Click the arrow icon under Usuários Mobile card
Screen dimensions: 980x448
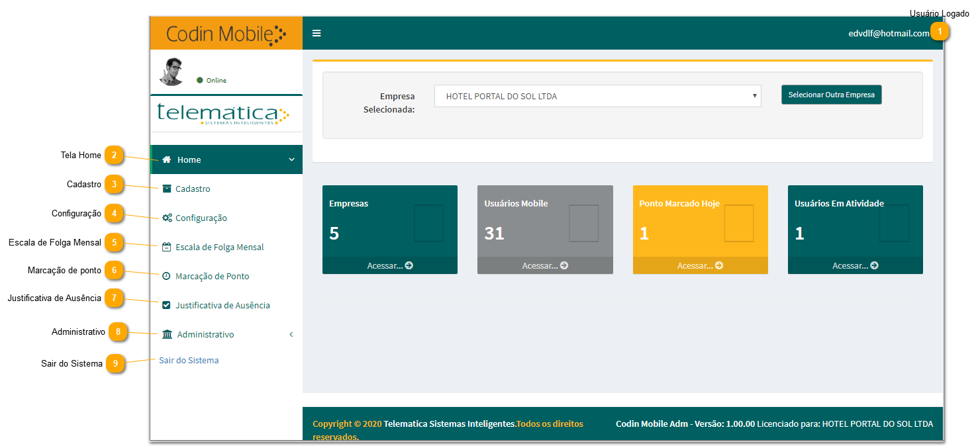(x=563, y=265)
